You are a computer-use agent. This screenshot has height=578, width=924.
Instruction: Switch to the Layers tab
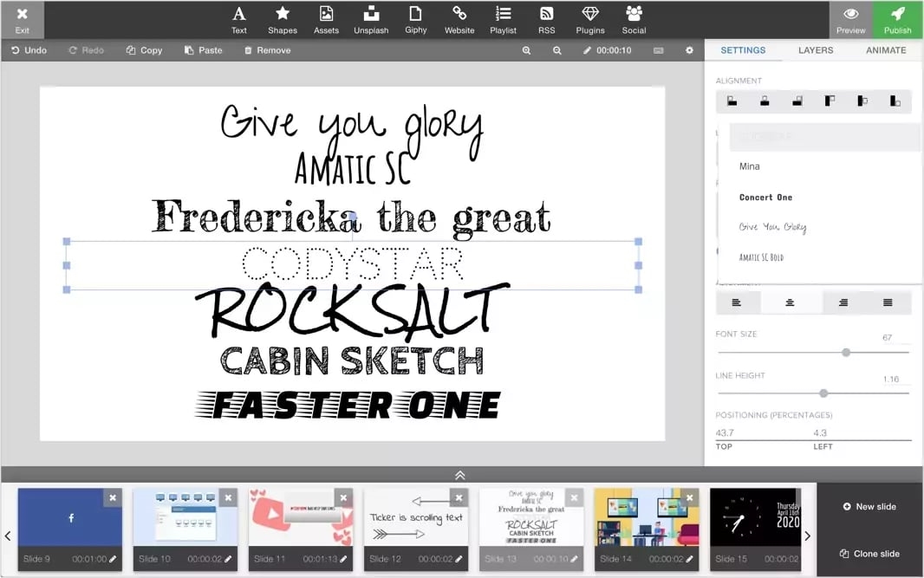coord(815,50)
